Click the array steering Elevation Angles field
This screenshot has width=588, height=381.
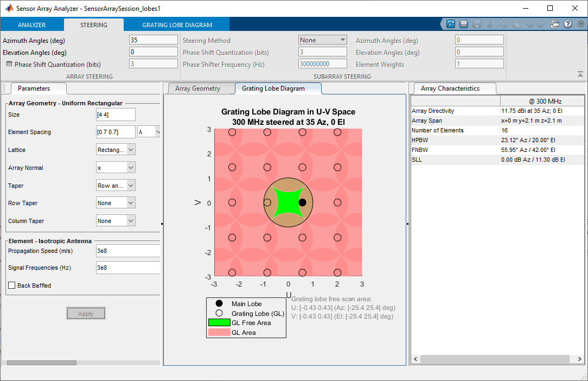coord(154,52)
